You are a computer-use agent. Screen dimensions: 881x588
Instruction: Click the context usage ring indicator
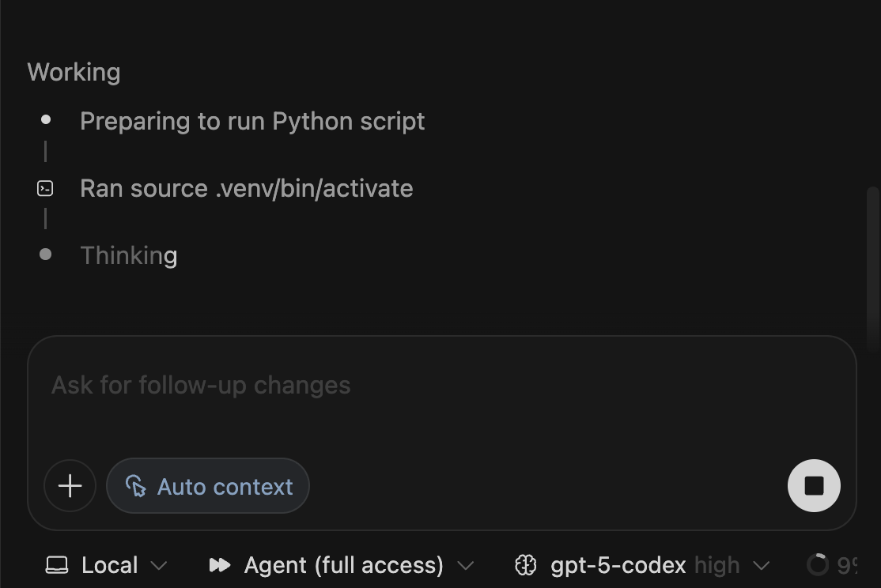pyautogui.click(x=817, y=564)
